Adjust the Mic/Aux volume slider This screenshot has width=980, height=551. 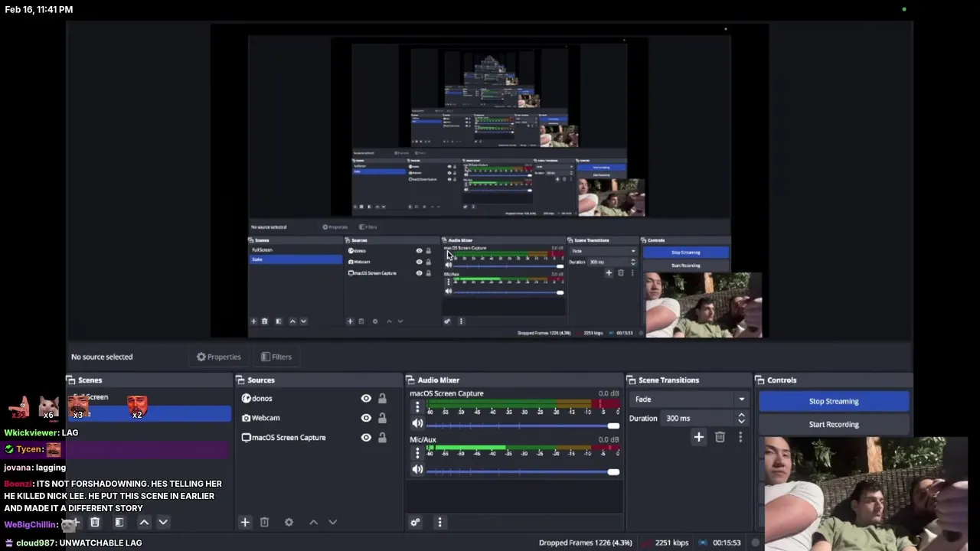(523, 471)
